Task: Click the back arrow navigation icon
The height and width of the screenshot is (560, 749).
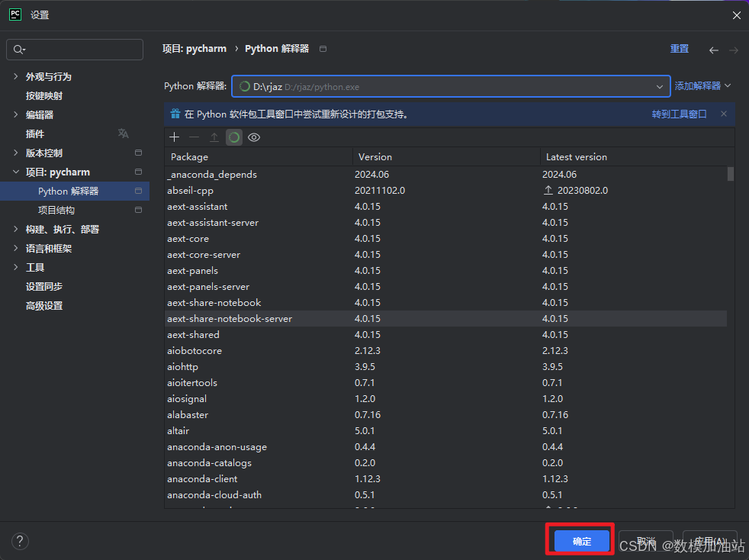Action: (x=714, y=50)
